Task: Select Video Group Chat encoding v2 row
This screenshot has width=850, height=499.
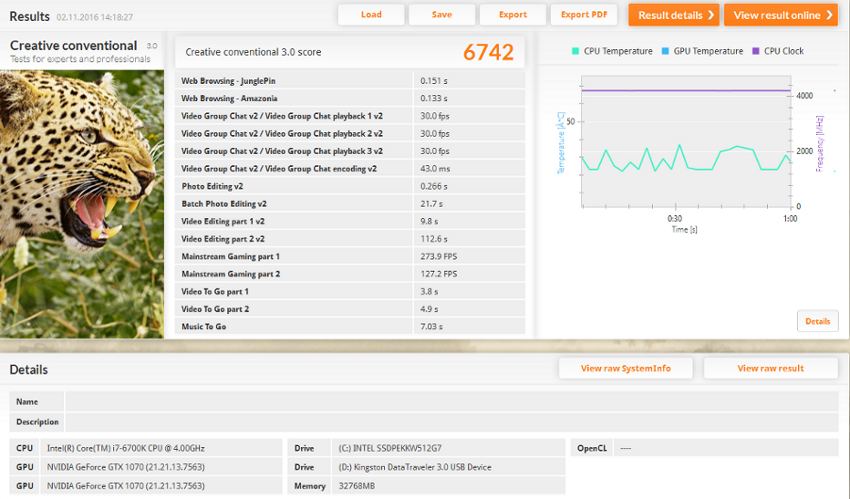Action: pyautogui.click(x=350, y=169)
